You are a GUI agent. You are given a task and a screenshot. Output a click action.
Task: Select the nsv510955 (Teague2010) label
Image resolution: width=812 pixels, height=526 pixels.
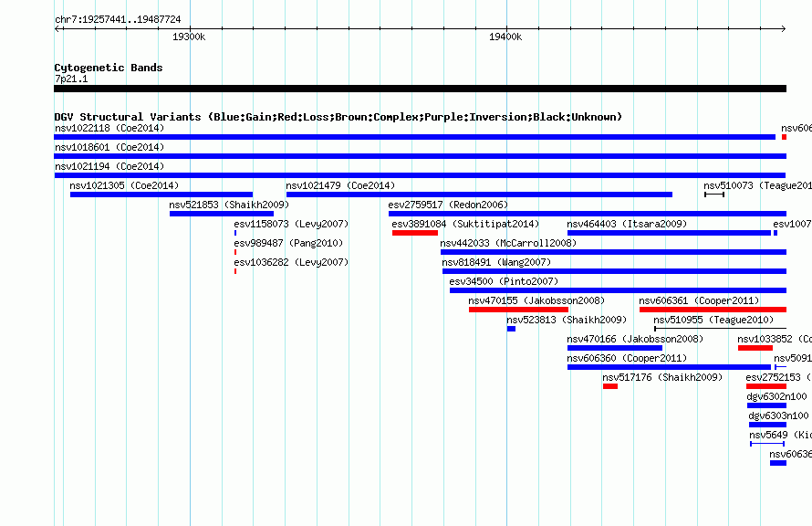[x=713, y=320]
